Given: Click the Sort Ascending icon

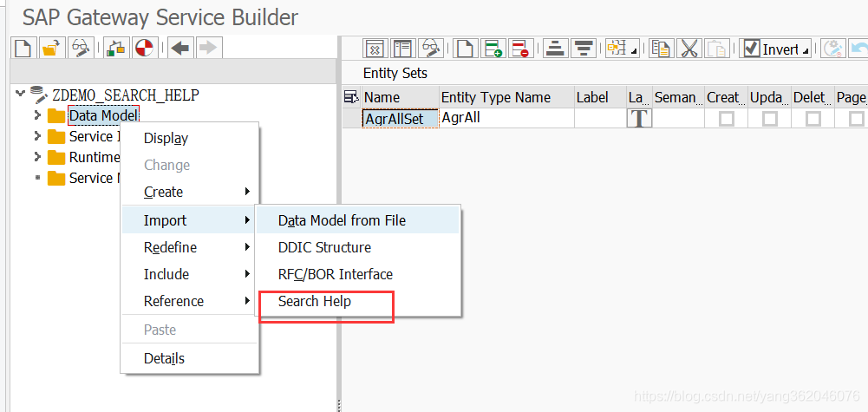Looking at the screenshot, I should pos(554,49).
